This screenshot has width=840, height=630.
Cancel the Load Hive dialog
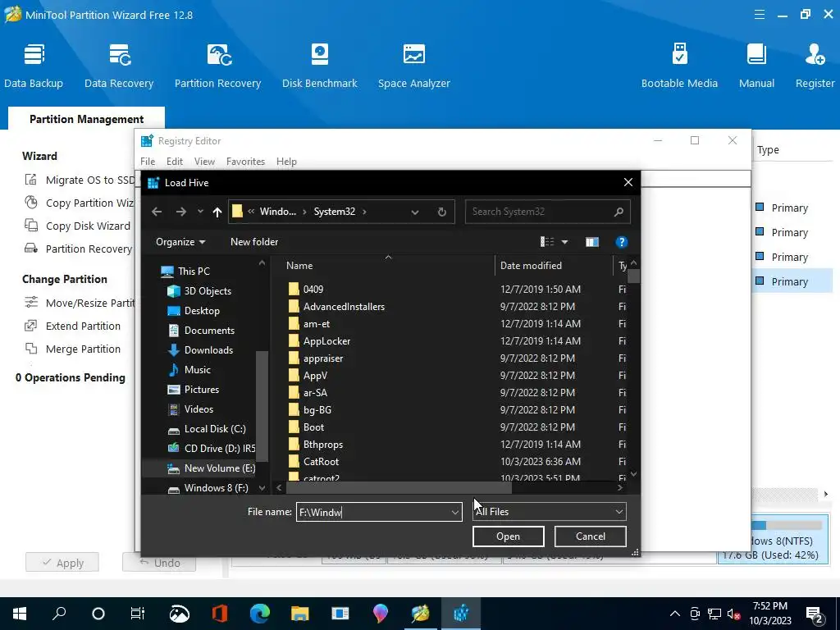click(x=590, y=536)
